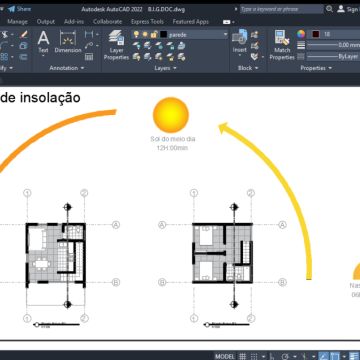Click the Dimension tool icon

[x=68, y=42]
